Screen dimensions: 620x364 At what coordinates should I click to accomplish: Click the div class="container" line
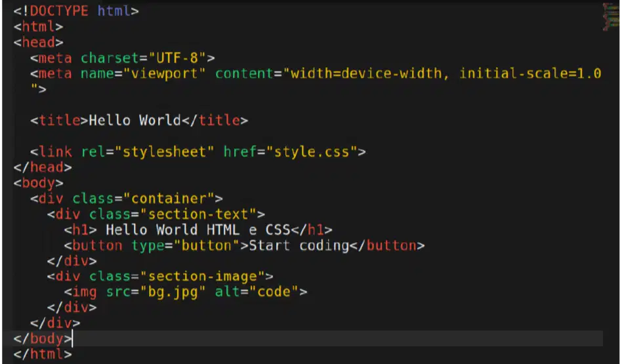(127, 199)
